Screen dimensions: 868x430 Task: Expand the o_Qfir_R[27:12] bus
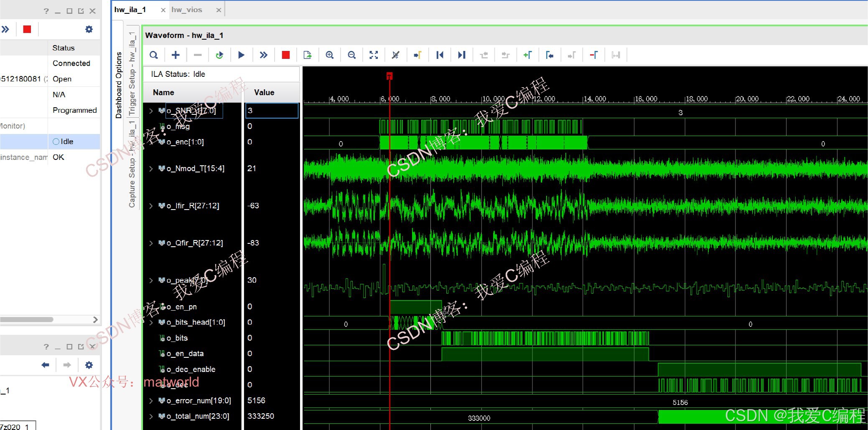[151, 243]
